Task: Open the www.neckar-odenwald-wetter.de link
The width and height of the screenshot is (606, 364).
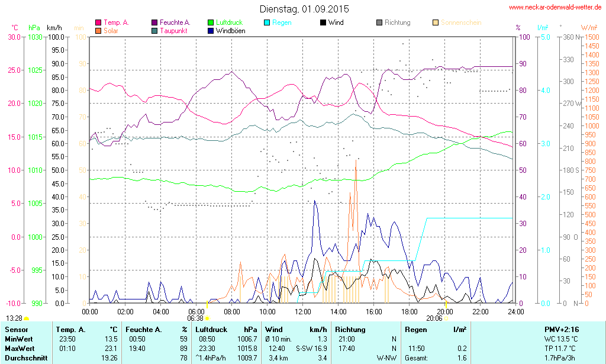Action: pos(556,8)
